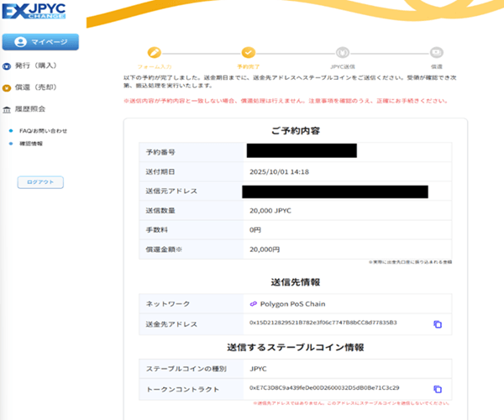This screenshot has height=420, width=504.
Task: Open the 償還（売却） menu item
Action: 34,87
